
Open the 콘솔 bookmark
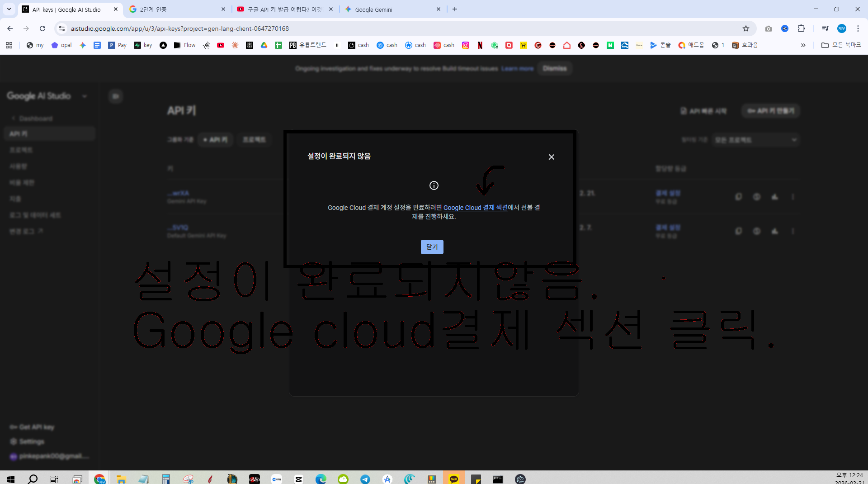point(660,45)
